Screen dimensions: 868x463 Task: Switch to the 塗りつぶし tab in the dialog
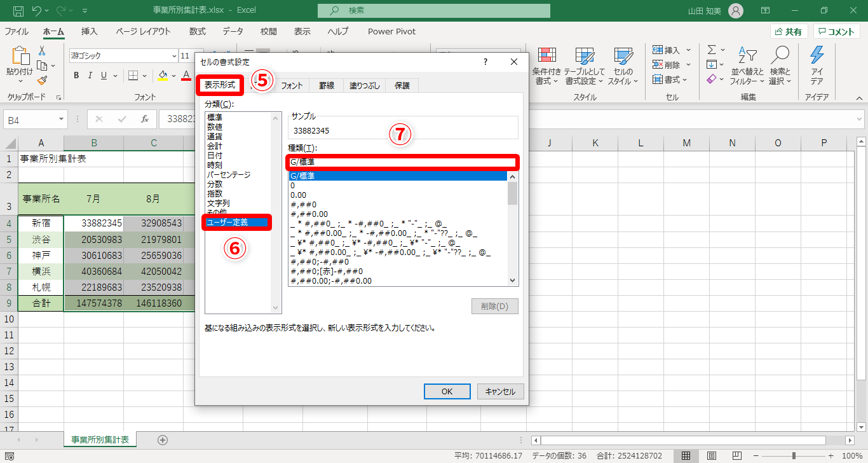click(x=365, y=85)
